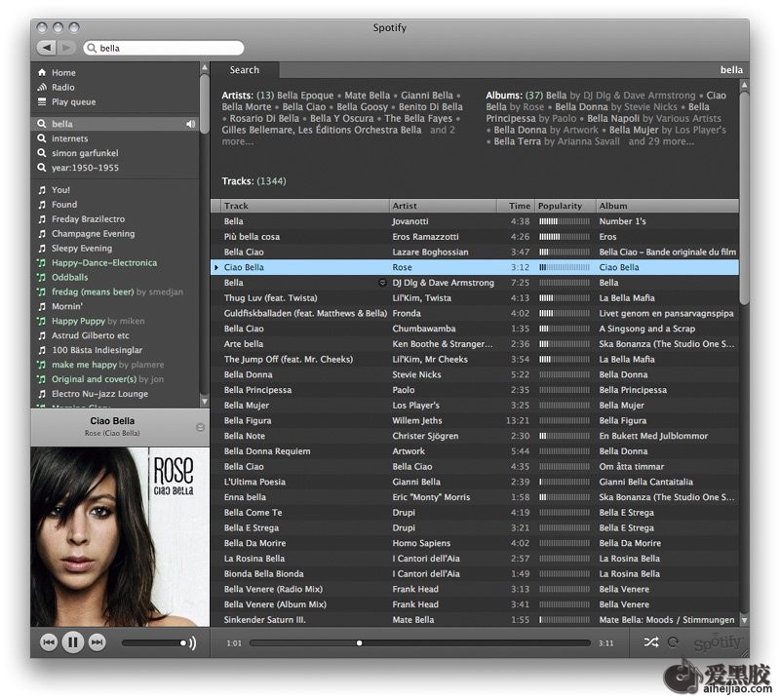
Task: Toggle repeat mode
Action: point(673,642)
